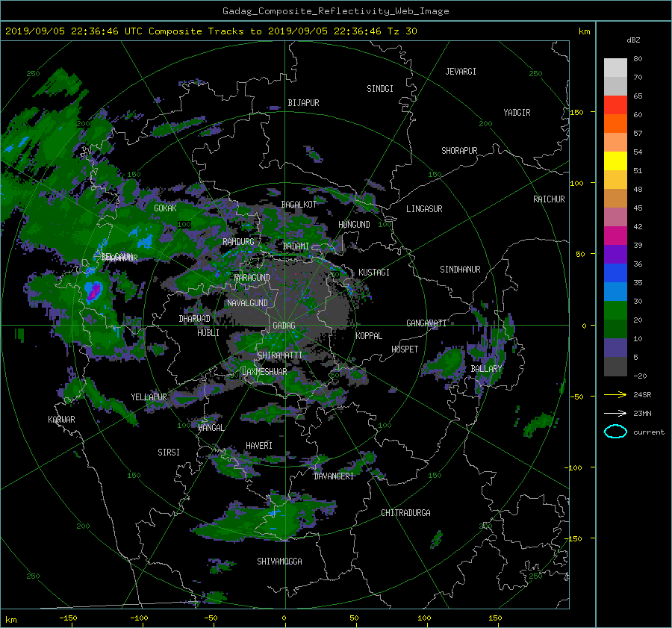The height and width of the screenshot is (628, 672).
Task: Click the 'Tz 30' header value
Action: click(x=402, y=31)
